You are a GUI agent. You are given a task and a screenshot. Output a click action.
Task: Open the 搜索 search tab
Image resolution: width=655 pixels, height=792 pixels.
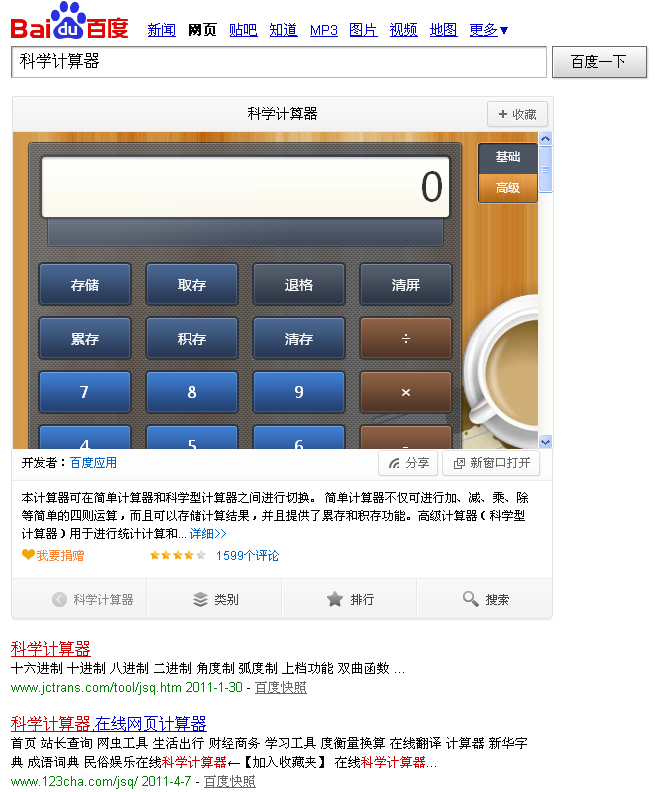485,600
